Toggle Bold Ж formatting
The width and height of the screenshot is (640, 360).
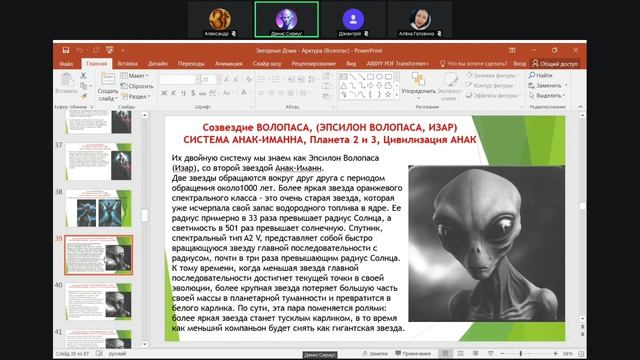164,93
